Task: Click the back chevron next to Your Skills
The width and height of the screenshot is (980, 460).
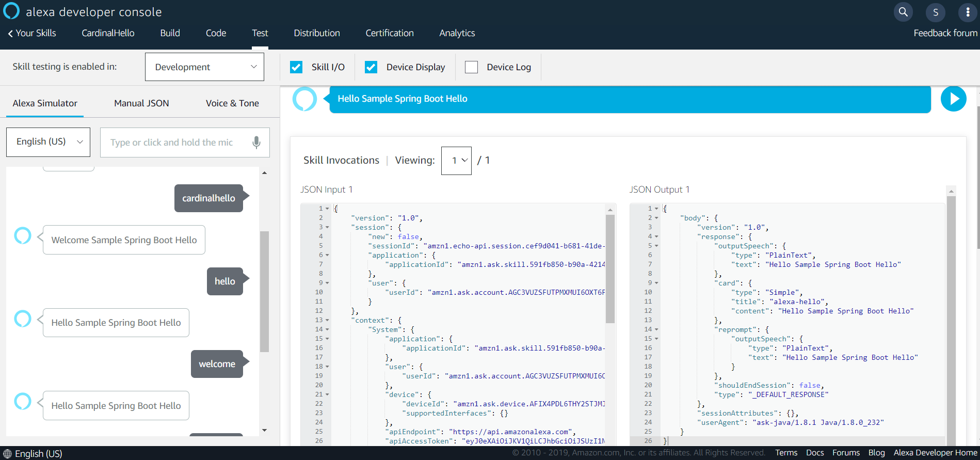Action: pyautogui.click(x=10, y=34)
